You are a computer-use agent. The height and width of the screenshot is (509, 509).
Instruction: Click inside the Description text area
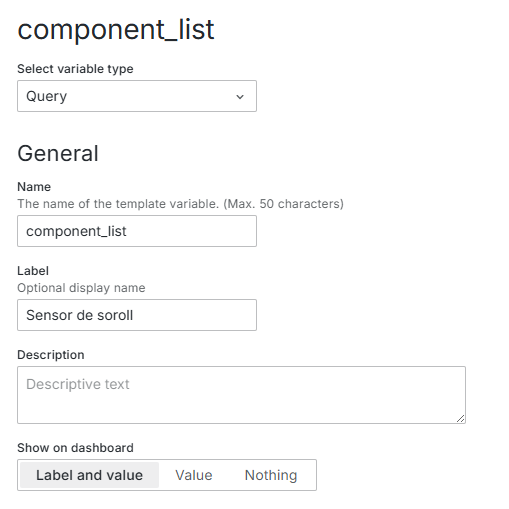pyautogui.click(x=241, y=395)
